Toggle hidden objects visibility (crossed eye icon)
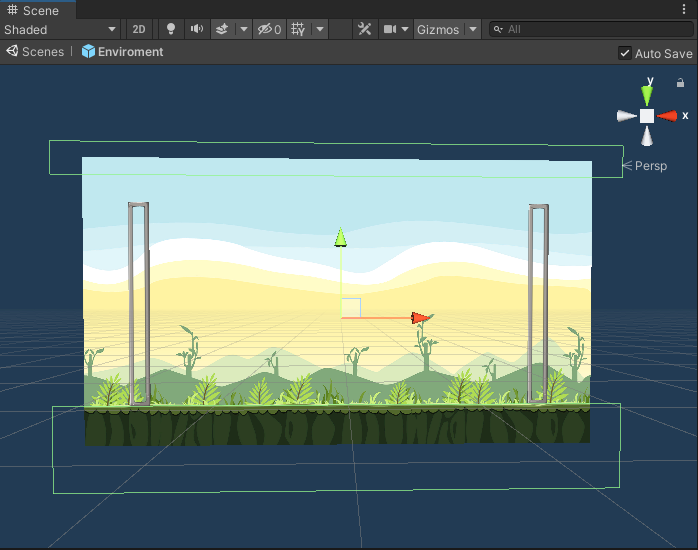 269,30
